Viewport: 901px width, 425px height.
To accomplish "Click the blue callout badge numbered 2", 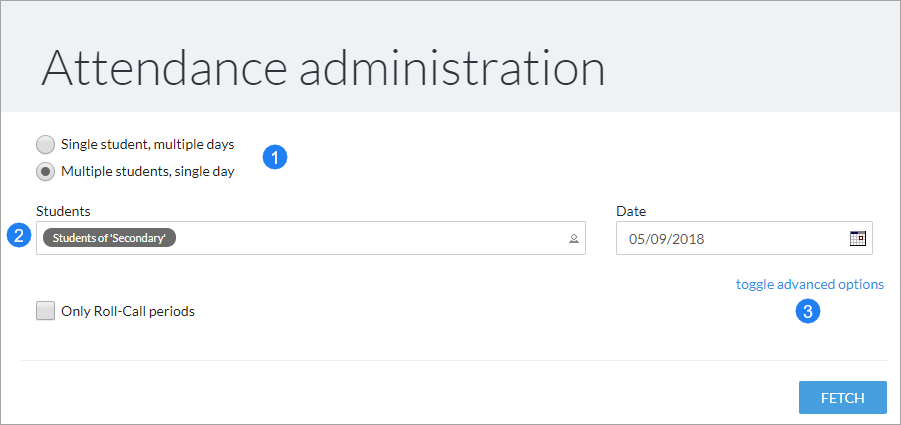I will [x=19, y=236].
